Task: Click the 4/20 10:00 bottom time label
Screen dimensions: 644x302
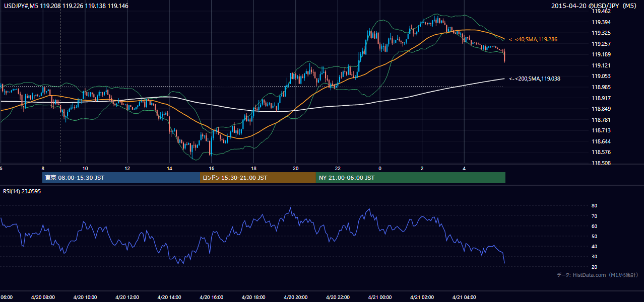Action: tap(85, 297)
